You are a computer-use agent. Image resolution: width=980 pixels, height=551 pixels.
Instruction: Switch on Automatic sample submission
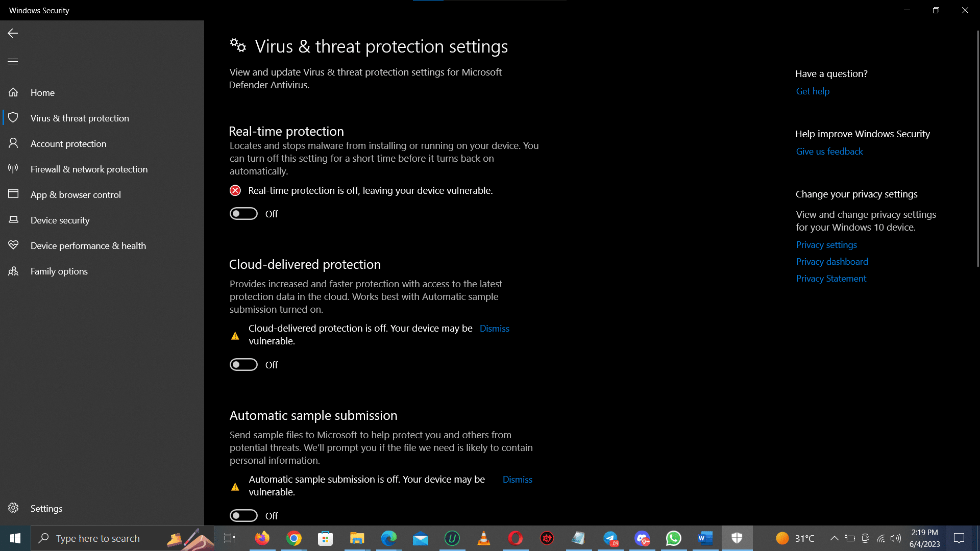coord(243,516)
